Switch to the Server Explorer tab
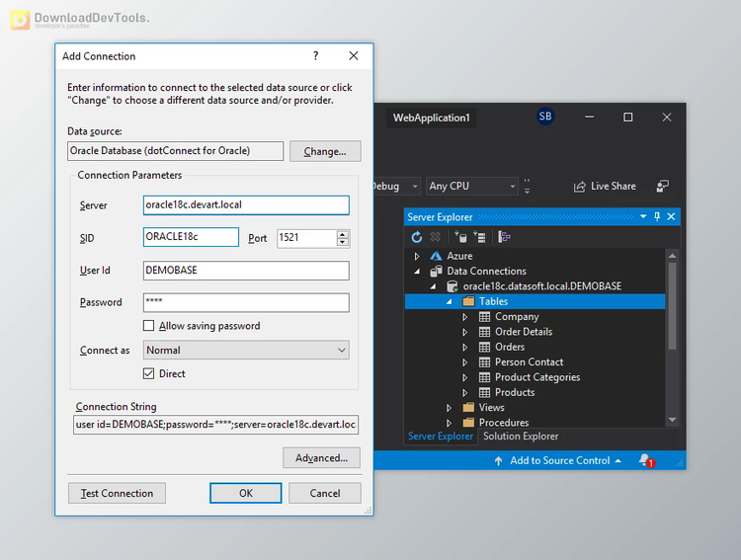This screenshot has height=560, width=741. coord(440,437)
